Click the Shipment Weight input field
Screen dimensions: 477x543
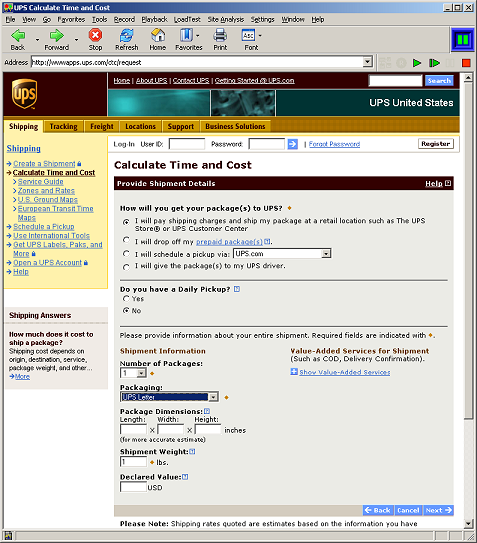(x=133, y=462)
